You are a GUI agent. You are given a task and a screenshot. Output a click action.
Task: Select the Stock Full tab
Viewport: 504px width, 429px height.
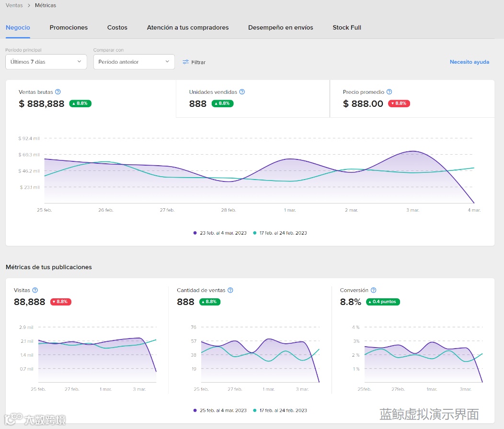point(347,28)
